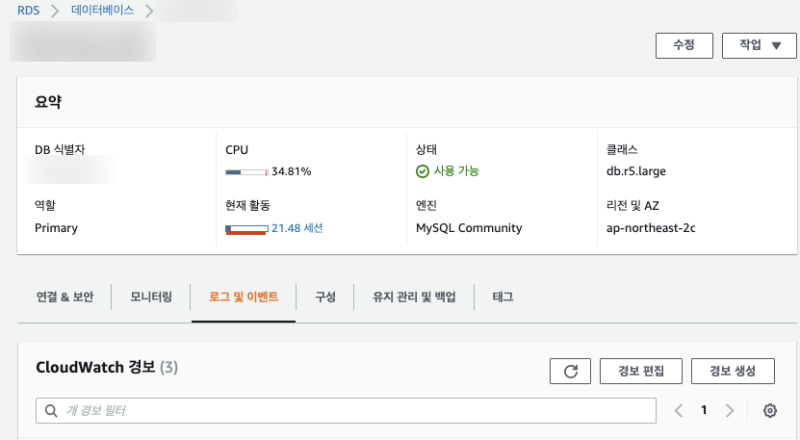Open the 구성 configuration tab
Viewport: 800px width, 440px height.
coord(325,297)
